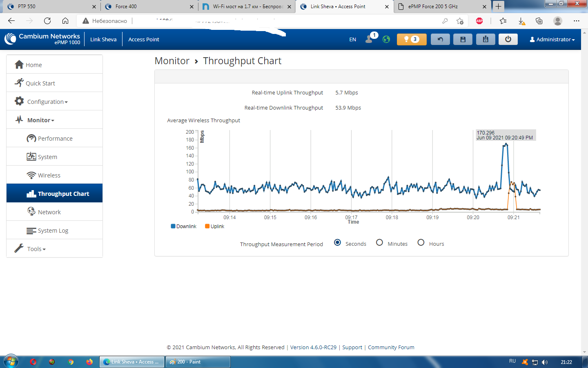Open the System monitor page
Viewport: 588px width, 368px height.
point(54,157)
